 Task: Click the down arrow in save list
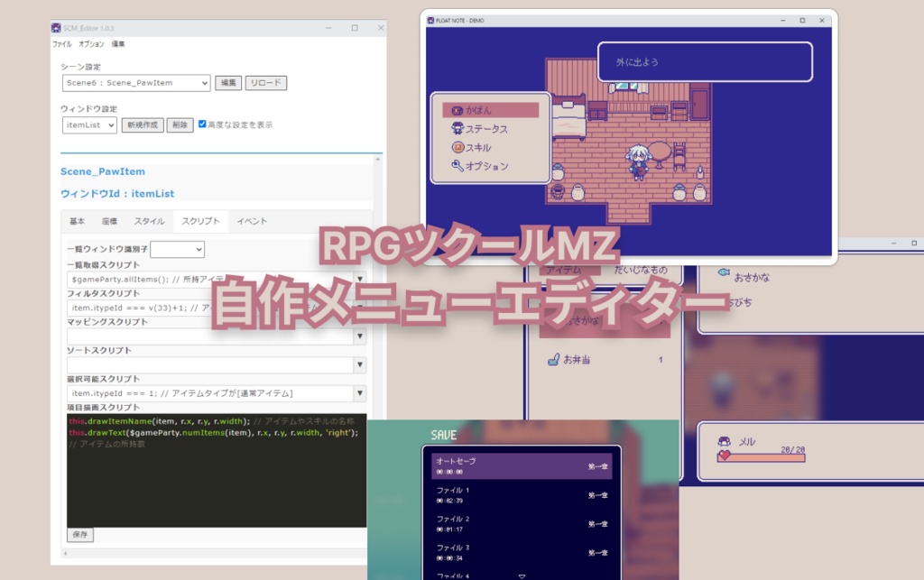click(x=522, y=575)
